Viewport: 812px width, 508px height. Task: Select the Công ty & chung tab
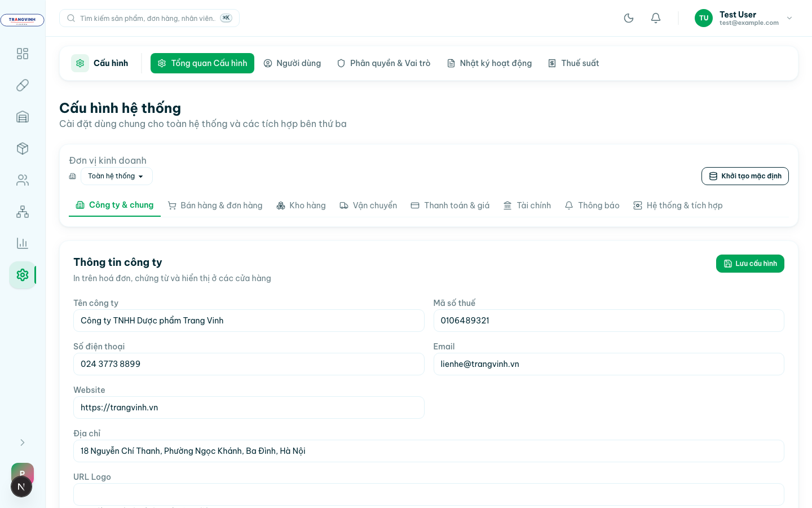point(114,205)
